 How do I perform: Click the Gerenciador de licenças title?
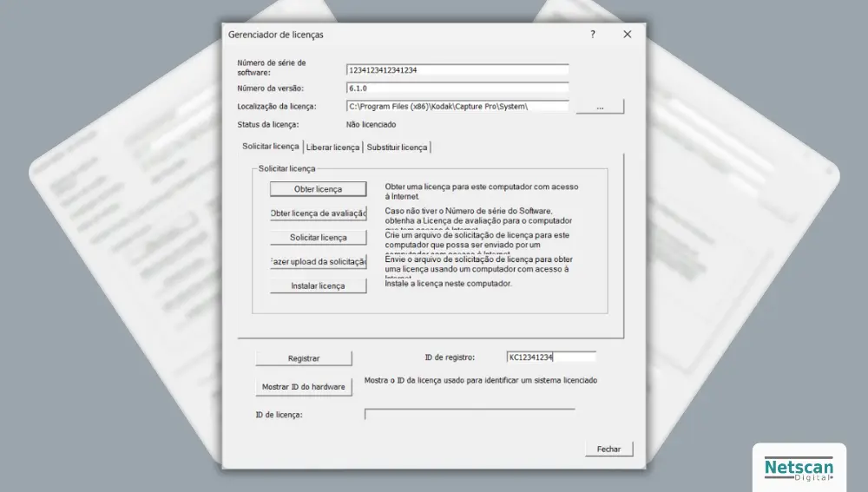pyautogui.click(x=276, y=35)
